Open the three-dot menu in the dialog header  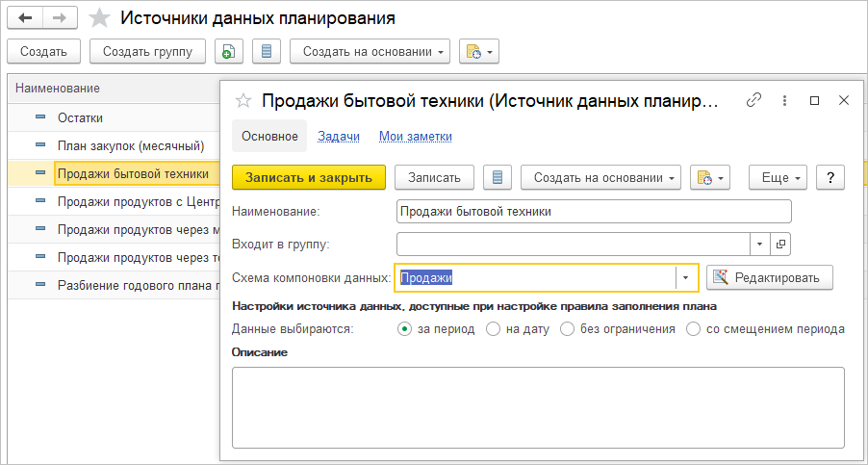click(x=785, y=100)
